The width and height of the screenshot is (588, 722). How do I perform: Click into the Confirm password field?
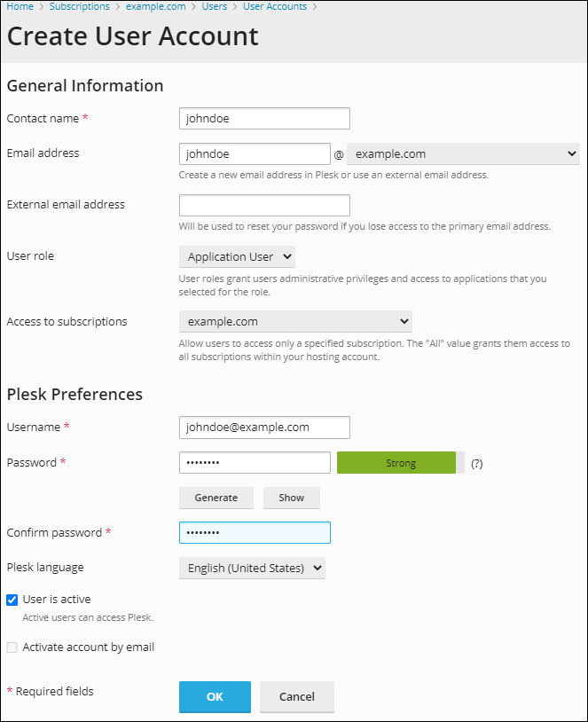(255, 532)
